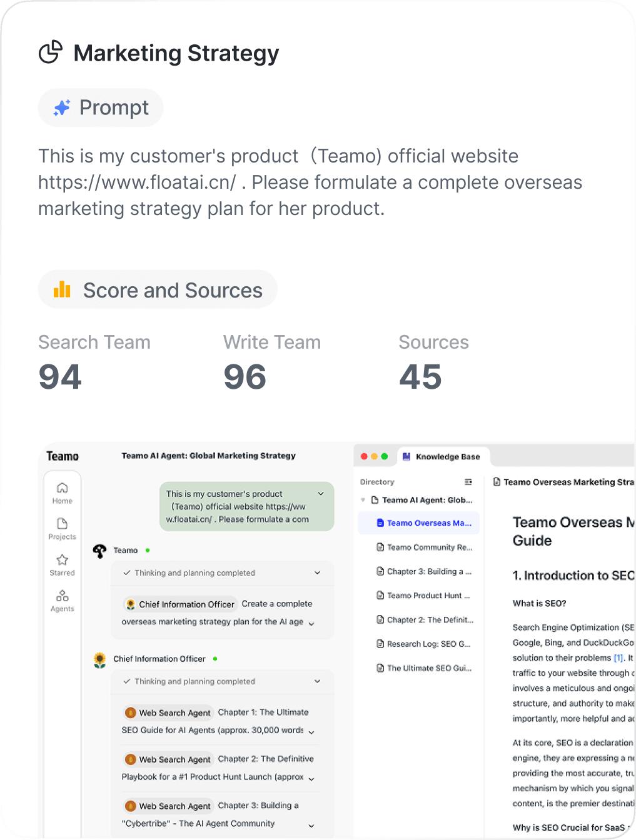Click the Teamo Overseas Marketing Guide document heading

click(573, 531)
